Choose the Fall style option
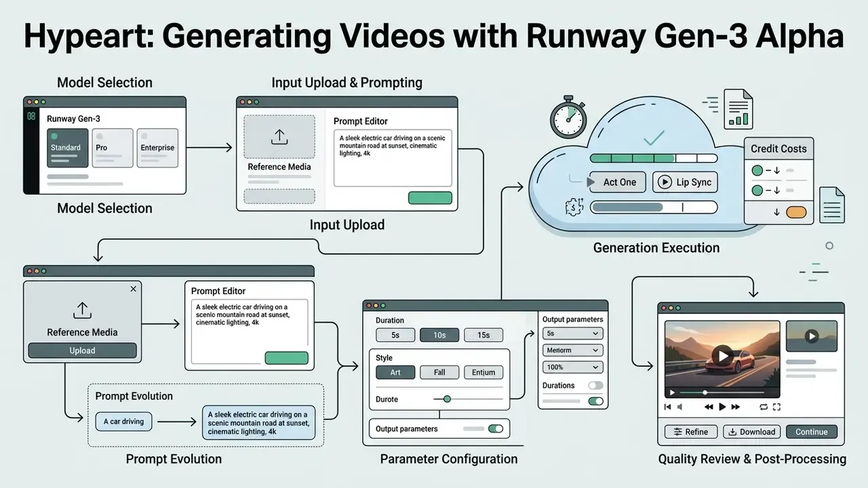 pyautogui.click(x=439, y=372)
